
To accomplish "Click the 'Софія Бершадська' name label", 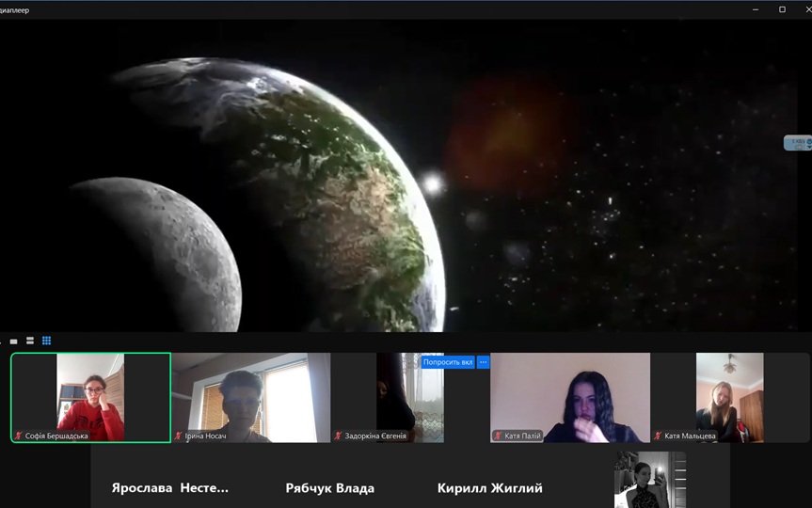I will [56, 436].
